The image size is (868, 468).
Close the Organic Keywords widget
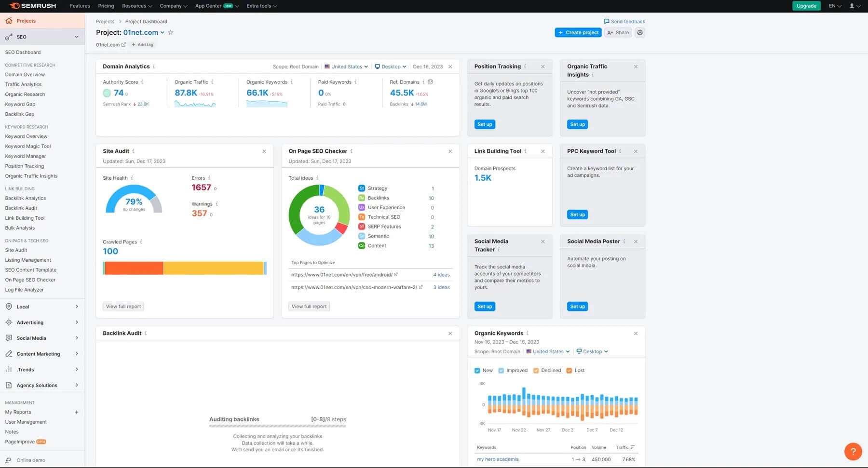click(x=636, y=334)
